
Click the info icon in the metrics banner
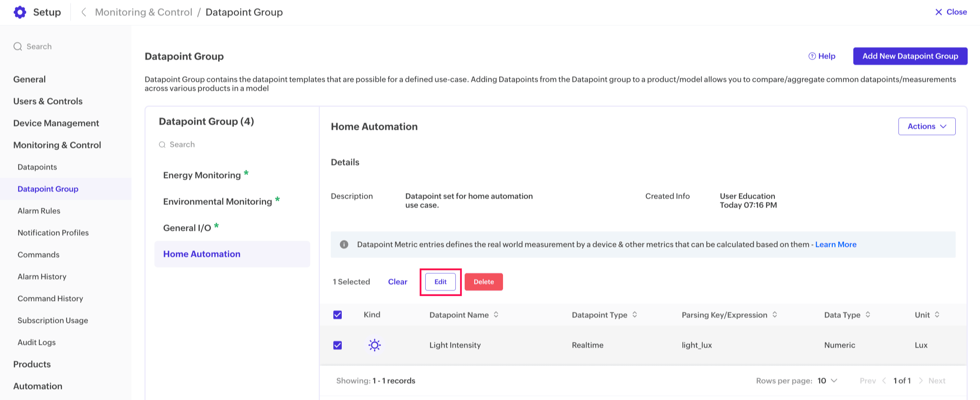pyautogui.click(x=344, y=244)
